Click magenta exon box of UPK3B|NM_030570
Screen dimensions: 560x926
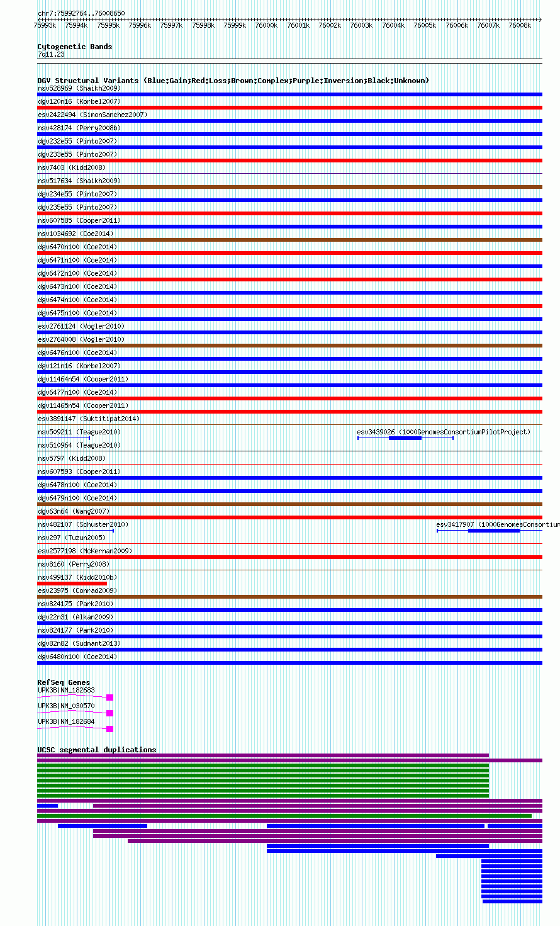click(x=109, y=713)
